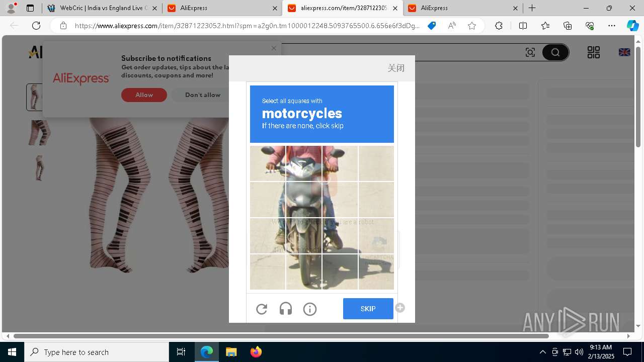Select captcha square with motorcycle headlight
Screen dimensions: 644x362
pos(304,200)
